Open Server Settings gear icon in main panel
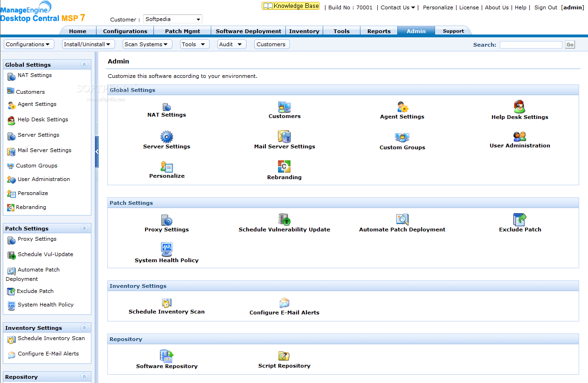The width and height of the screenshot is (588, 383). click(166, 137)
